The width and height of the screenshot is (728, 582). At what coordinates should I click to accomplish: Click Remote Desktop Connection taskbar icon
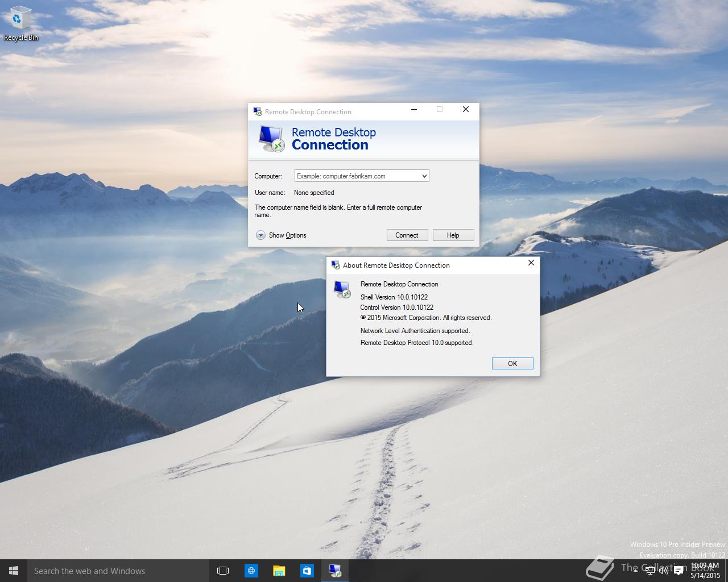coord(334,571)
